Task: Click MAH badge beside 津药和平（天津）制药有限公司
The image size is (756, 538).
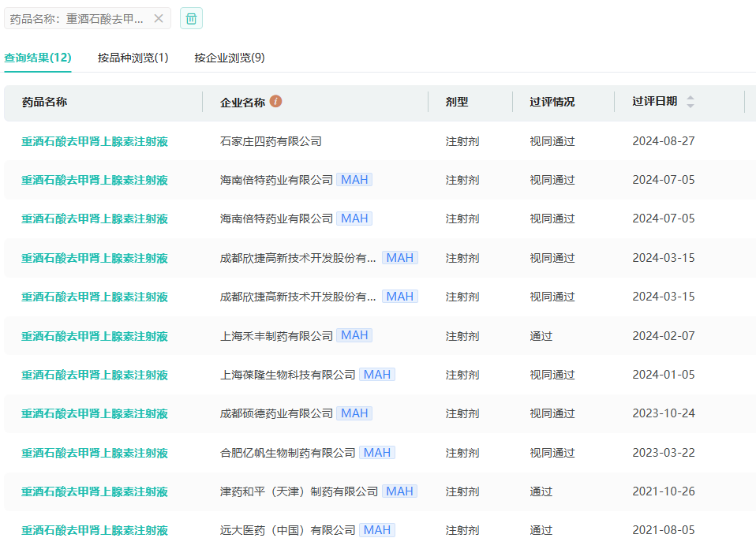Action: 399,491
